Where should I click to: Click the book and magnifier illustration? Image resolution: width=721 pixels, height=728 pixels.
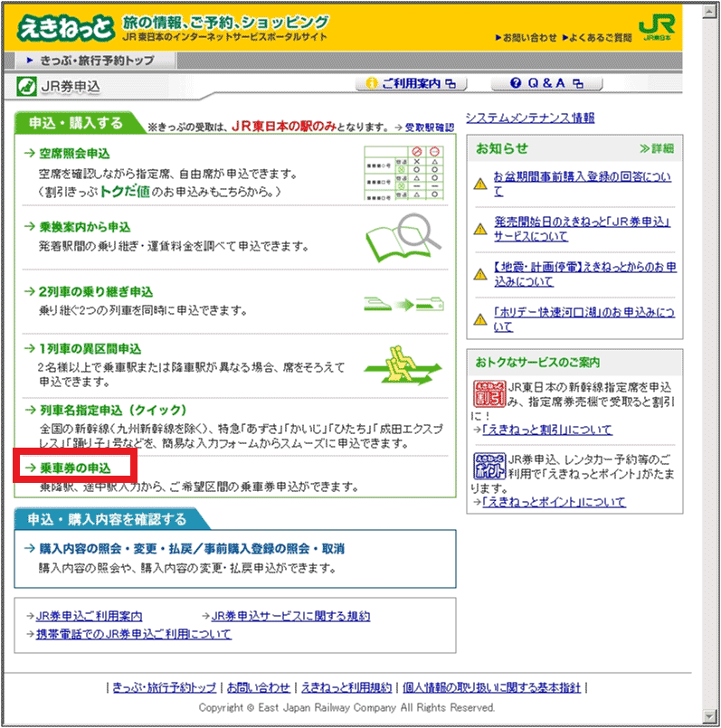tap(403, 238)
